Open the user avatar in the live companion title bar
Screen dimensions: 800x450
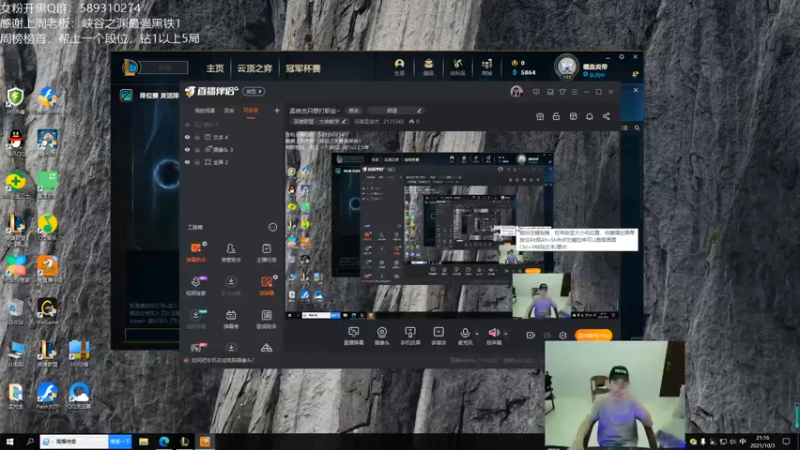tap(516, 92)
